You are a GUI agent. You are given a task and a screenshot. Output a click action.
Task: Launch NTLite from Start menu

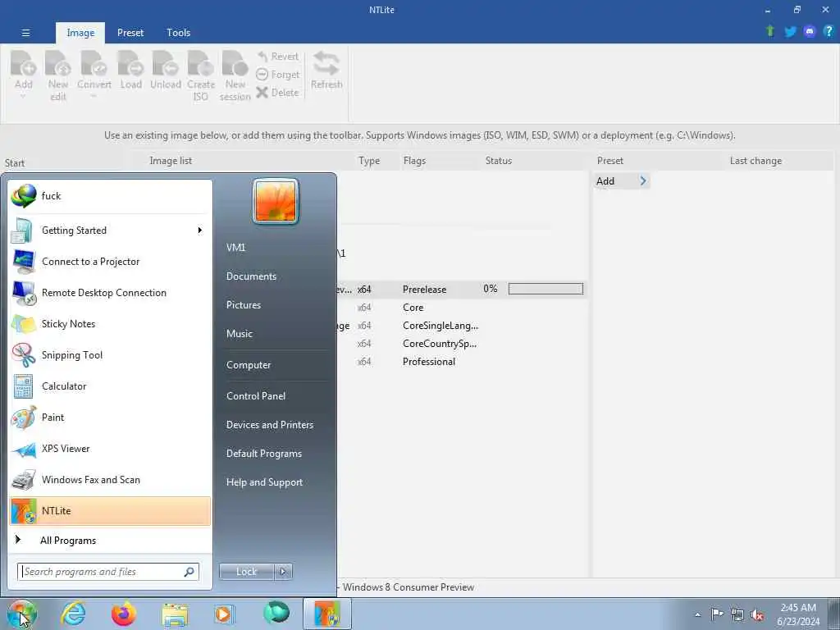pos(110,510)
